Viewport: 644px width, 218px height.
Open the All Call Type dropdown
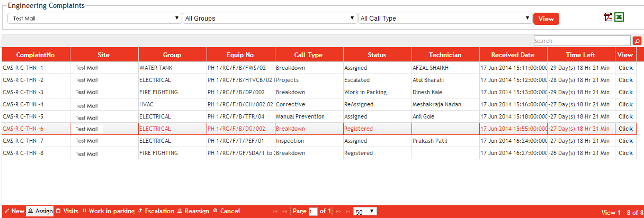point(445,19)
